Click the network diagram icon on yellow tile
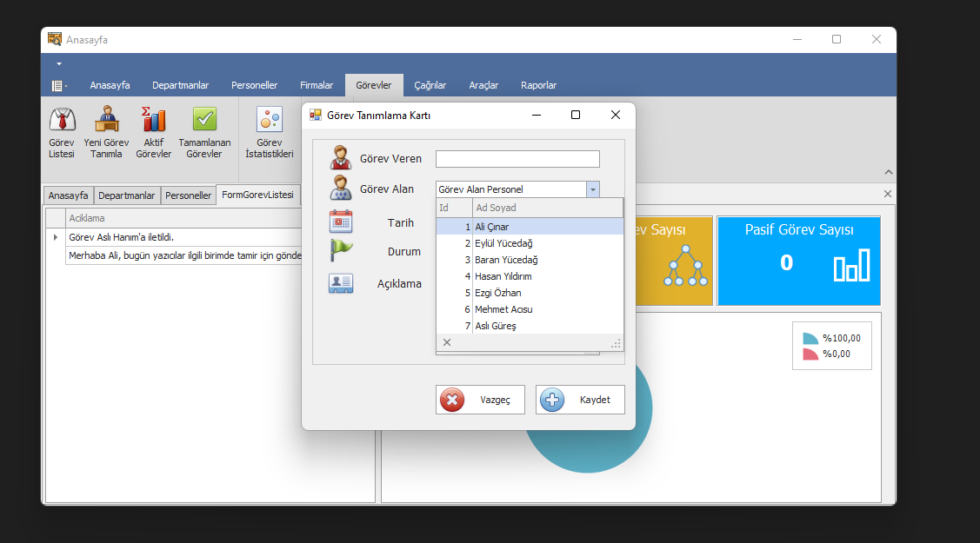Viewport: 980px width, 543px height. pos(685,265)
